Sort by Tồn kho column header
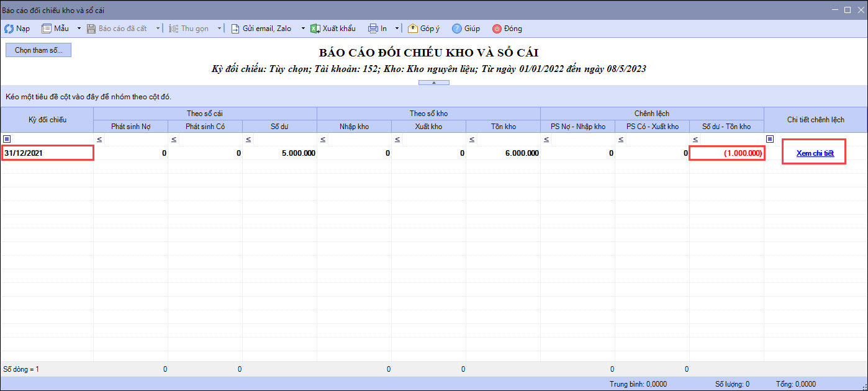Screen dimensions: 868x391 click(502, 127)
